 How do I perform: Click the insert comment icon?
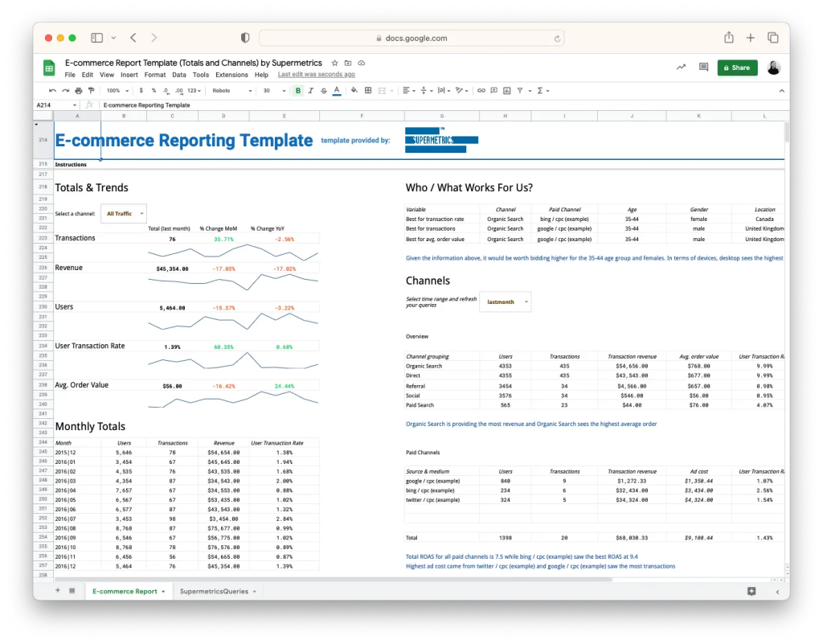point(494,91)
